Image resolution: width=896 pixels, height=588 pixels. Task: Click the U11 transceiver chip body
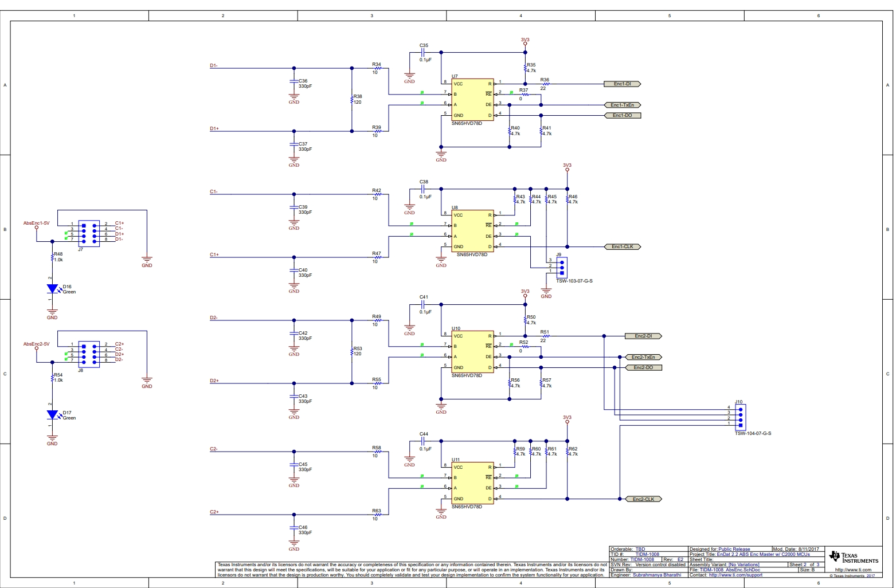(472, 483)
